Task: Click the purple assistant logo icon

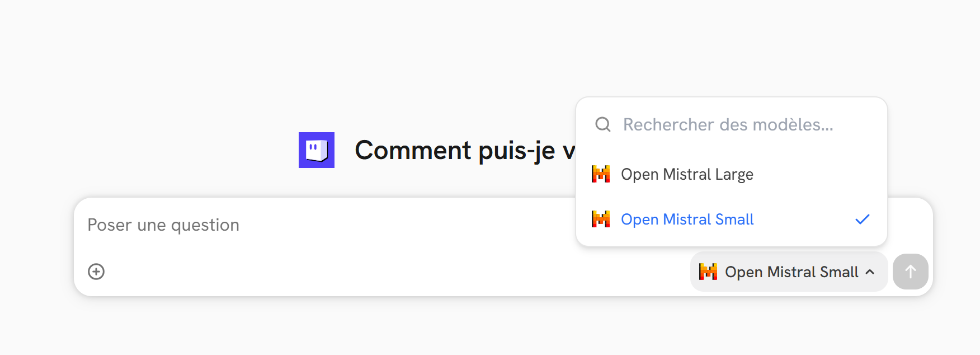Action: [x=317, y=150]
